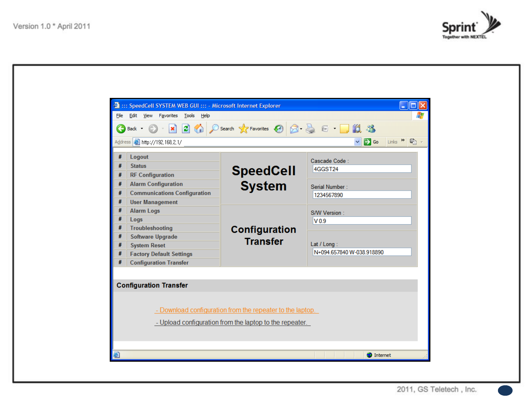Image resolution: width=532 pixels, height=399 pixels.
Task: Select System Reset
Action: [x=148, y=245]
